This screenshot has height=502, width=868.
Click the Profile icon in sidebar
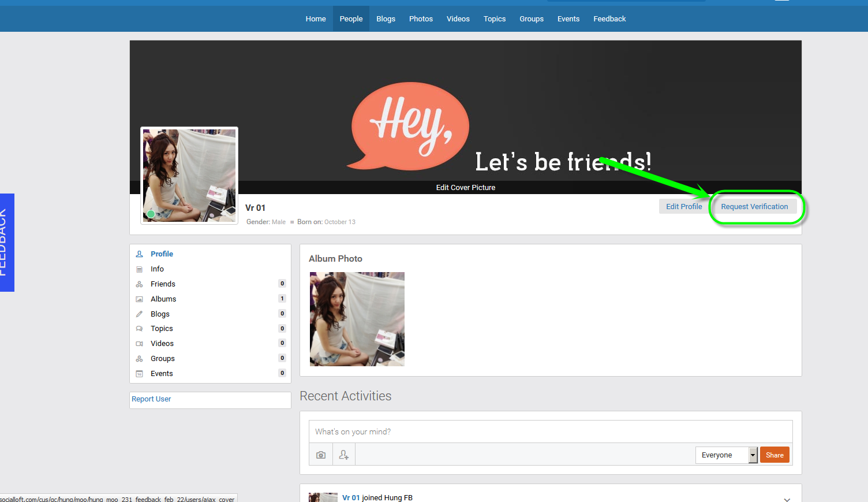click(x=139, y=254)
